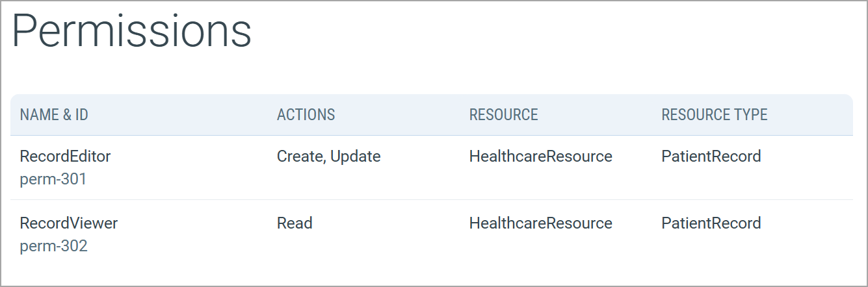Click the Permissions page heading
Screen dimensions: 868x287
click(131, 32)
